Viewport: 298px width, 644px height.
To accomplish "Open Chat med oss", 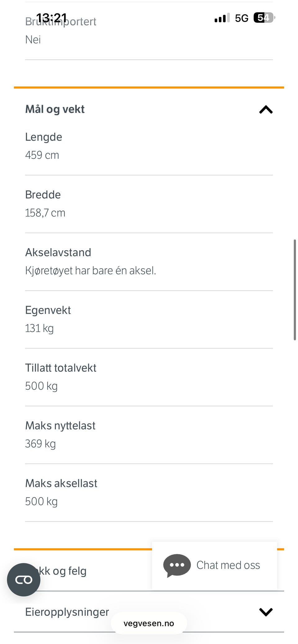I will pyautogui.click(x=214, y=565).
